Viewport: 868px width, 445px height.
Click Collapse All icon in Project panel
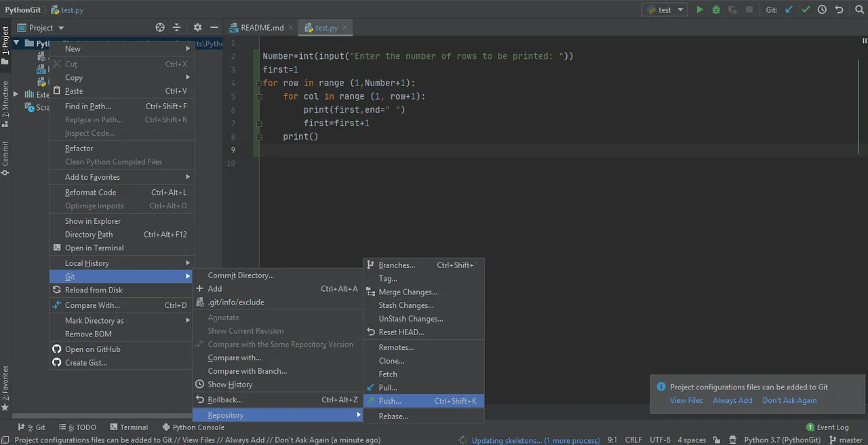click(x=177, y=28)
